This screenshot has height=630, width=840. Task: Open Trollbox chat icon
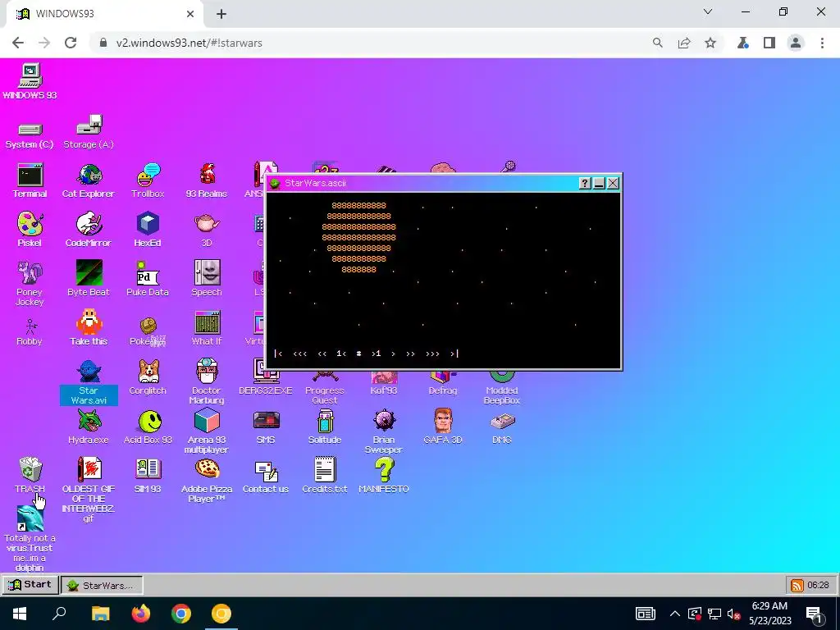tap(148, 175)
